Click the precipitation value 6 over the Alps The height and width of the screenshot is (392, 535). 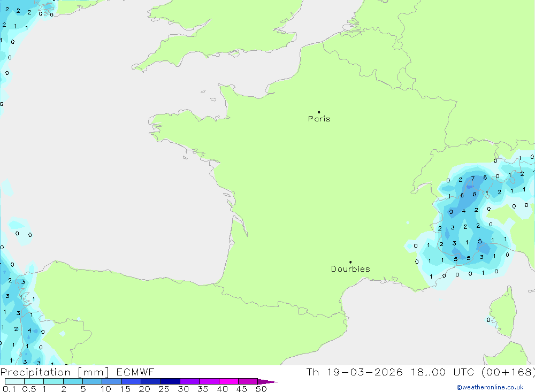[462, 196]
